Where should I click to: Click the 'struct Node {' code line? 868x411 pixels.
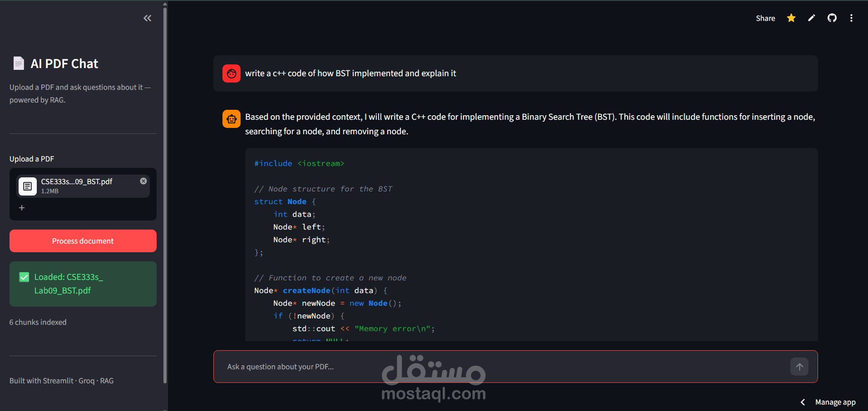(285, 201)
